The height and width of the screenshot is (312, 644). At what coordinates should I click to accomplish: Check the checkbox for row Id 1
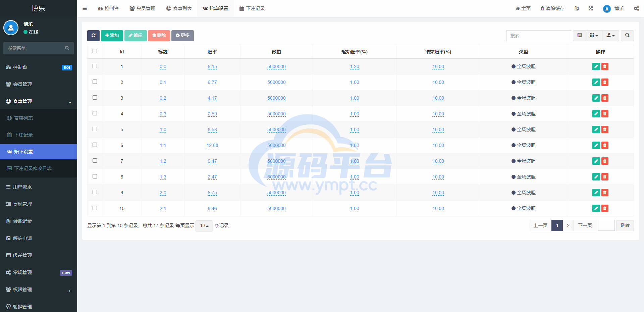tap(95, 66)
